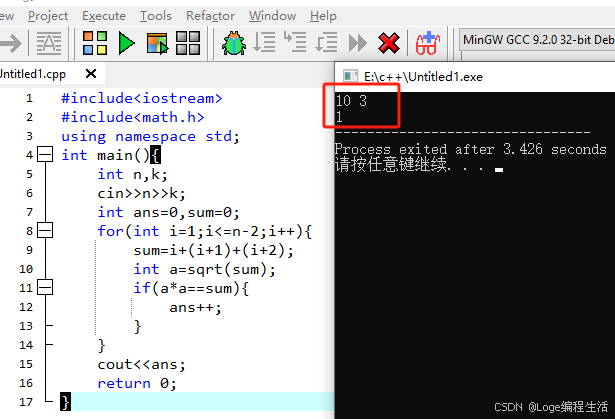615x419 pixels.
Task: Start debugging with the green bug icon
Action: tap(234, 43)
